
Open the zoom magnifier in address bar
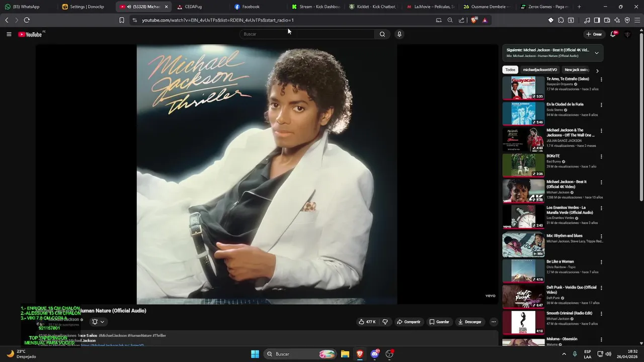pyautogui.click(x=450, y=20)
